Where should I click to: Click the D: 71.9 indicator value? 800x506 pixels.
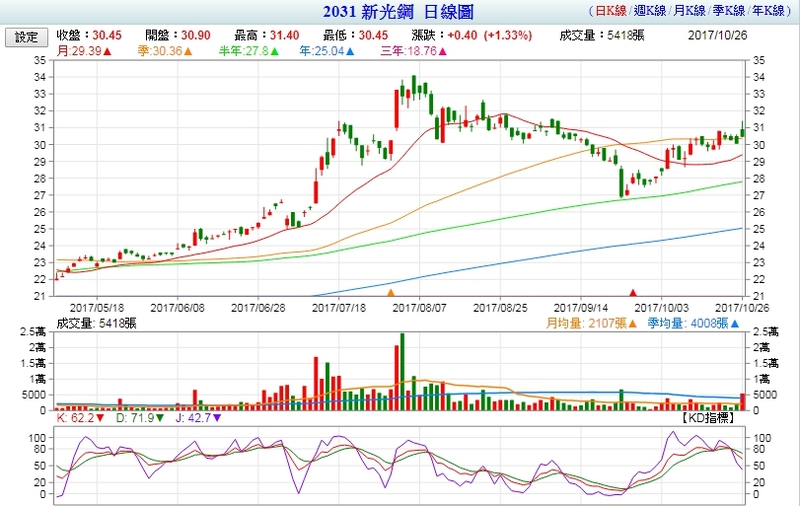point(140,418)
